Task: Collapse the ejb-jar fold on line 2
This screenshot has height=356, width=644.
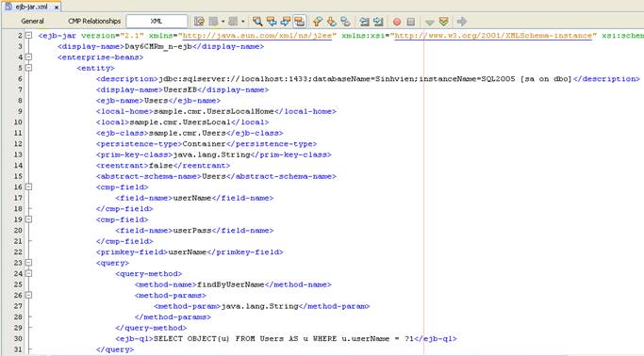Action: (28, 35)
